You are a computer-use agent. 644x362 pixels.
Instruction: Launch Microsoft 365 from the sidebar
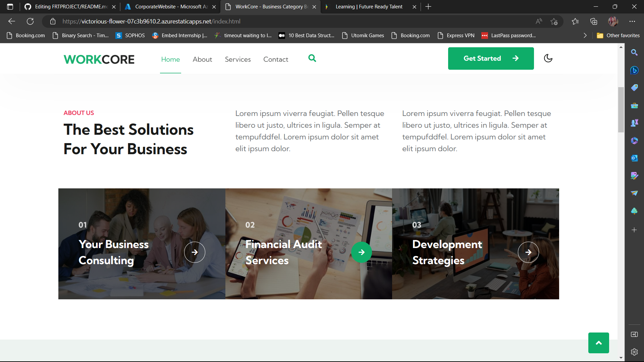click(634, 141)
